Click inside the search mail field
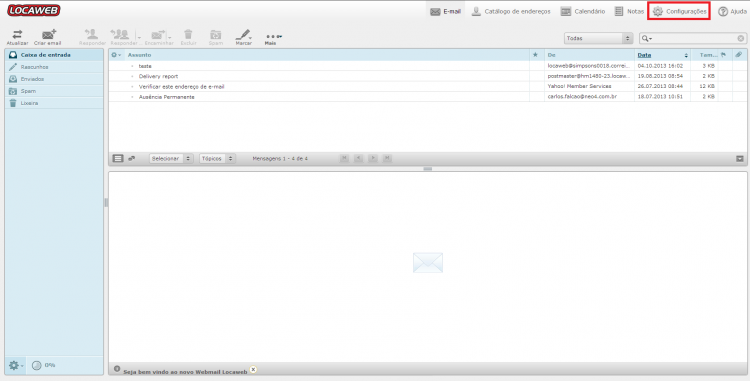Viewport: 750px width, 381px height. point(694,38)
